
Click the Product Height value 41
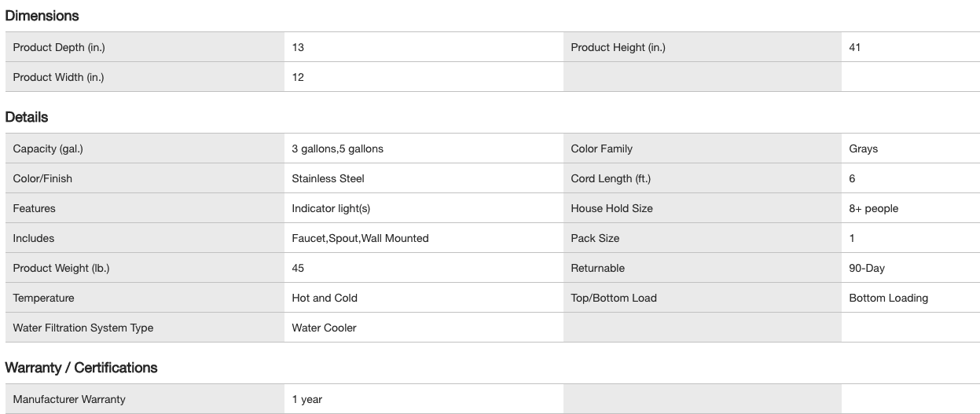(855, 47)
